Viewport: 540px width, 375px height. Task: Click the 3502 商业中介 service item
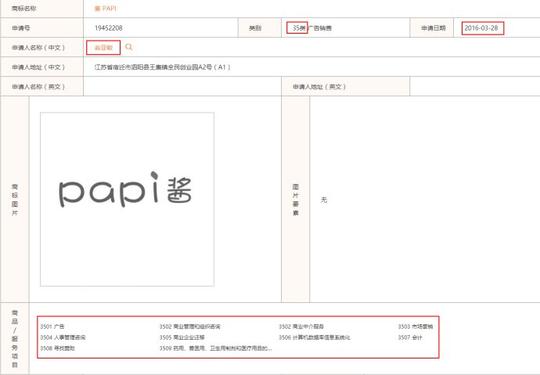301,326
